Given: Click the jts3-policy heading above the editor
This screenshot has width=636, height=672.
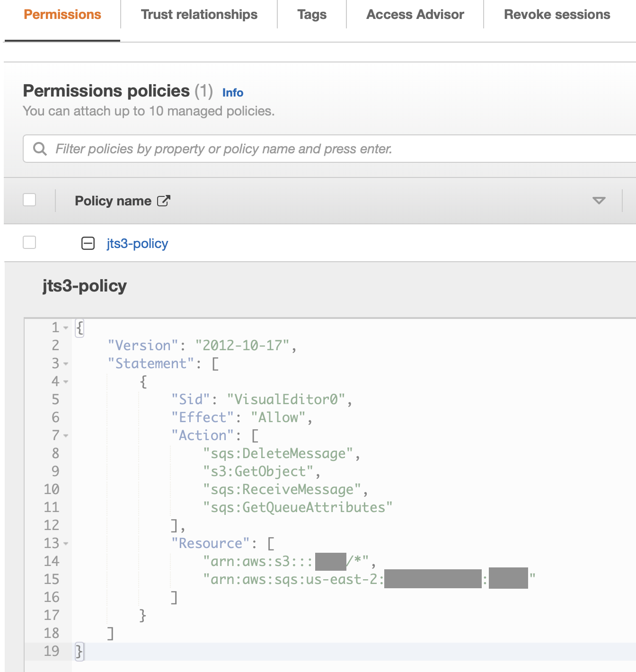Looking at the screenshot, I should 85,286.
